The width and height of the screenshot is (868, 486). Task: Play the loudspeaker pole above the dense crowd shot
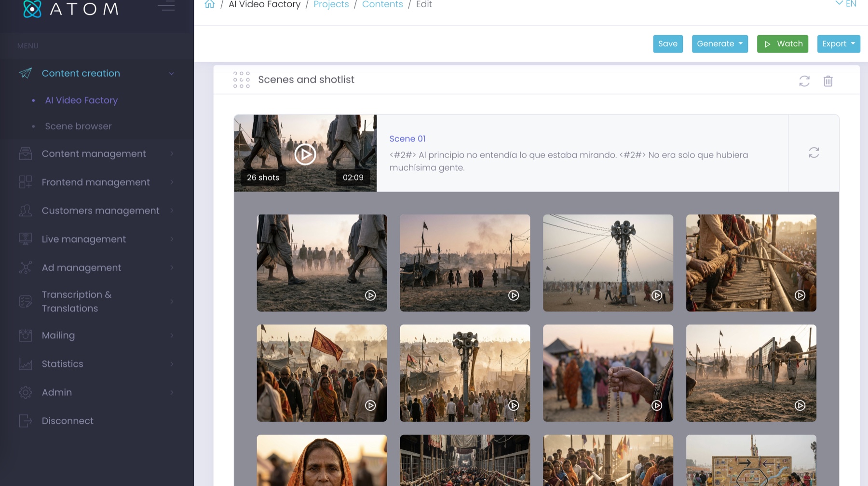pyautogui.click(x=514, y=405)
